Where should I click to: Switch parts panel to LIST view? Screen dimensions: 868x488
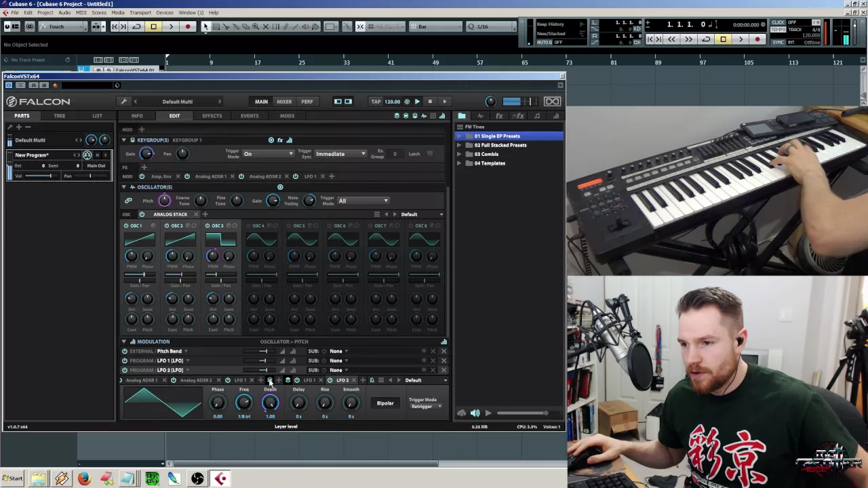tap(97, 116)
